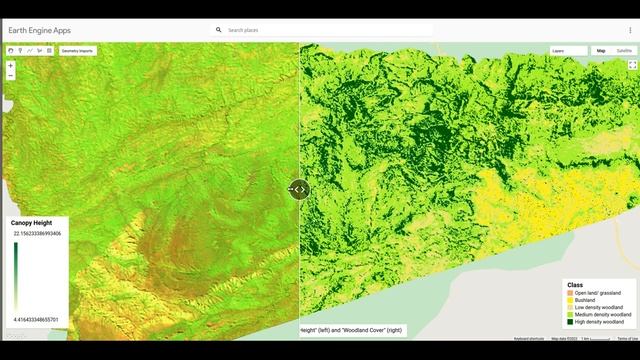Switch to Satellite base view
The width and height of the screenshot is (640, 360).
624,51
